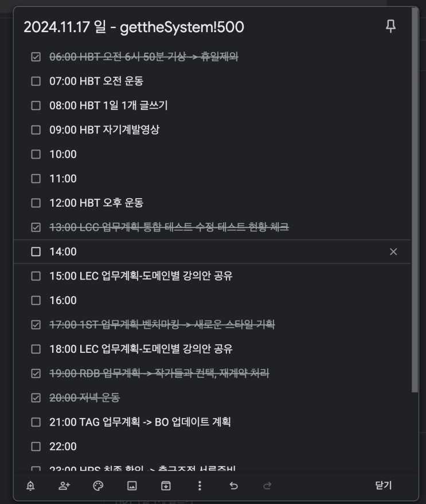Delete the 14:00 list item

(x=393, y=251)
